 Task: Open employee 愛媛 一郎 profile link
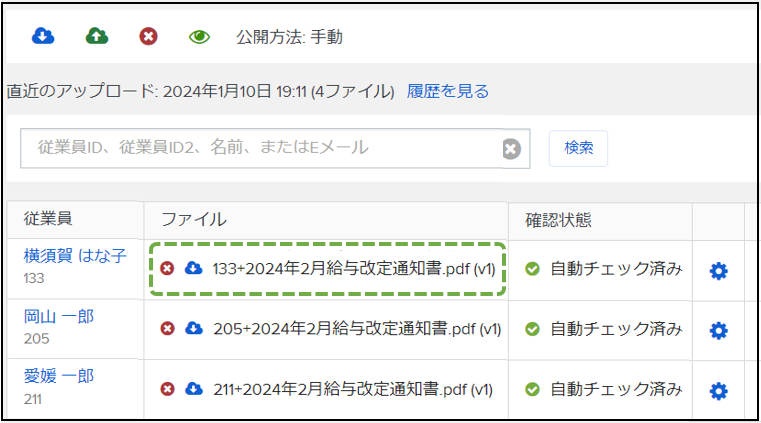click(59, 376)
